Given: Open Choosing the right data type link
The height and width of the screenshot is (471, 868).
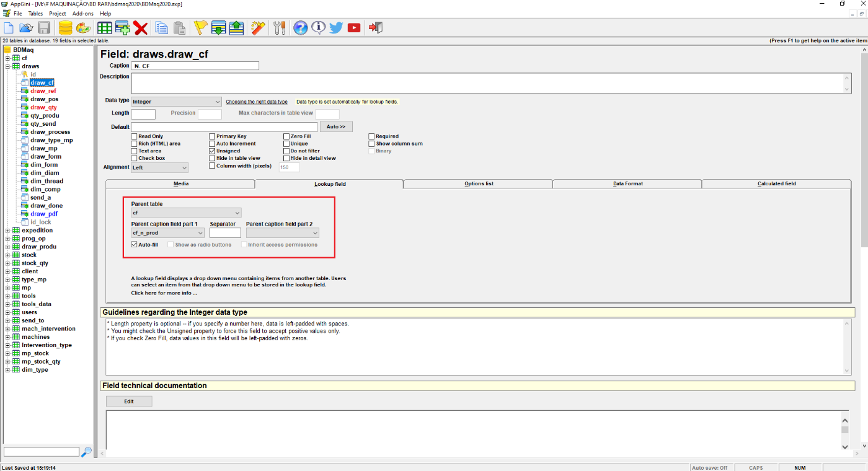Looking at the screenshot, I should tap(257, 102).
